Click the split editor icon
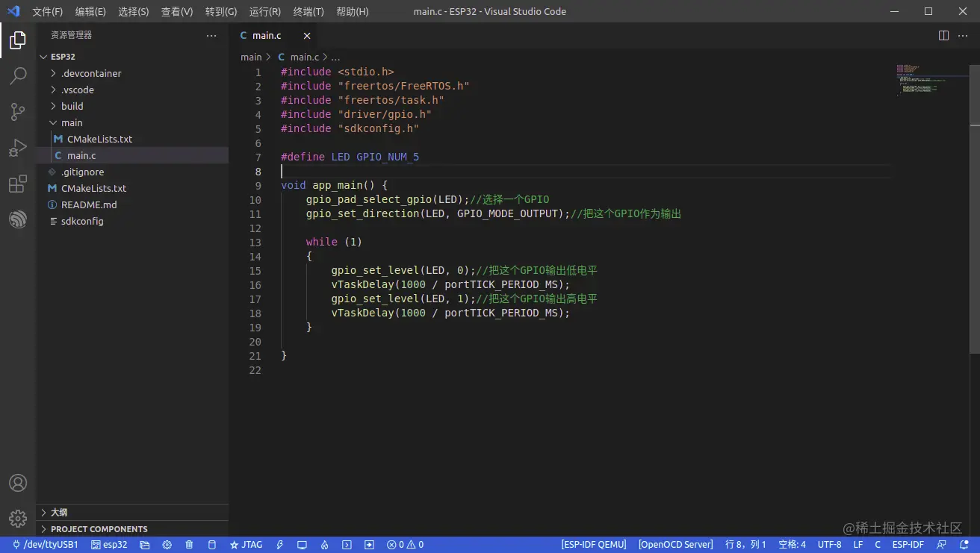The width and height of the screenshot is (980, 553). tap(943, 35)
